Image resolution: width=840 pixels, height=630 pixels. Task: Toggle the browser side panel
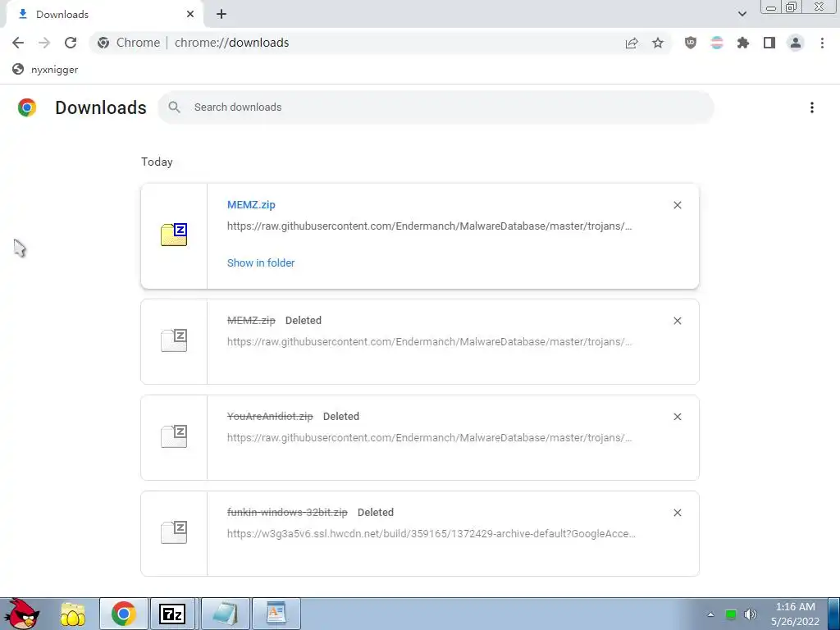(769, 43)
